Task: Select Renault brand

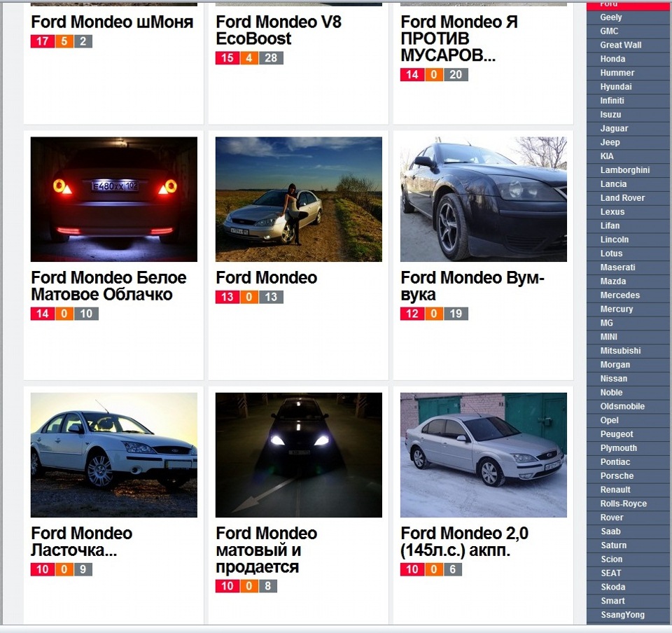Action: point(629,490)
